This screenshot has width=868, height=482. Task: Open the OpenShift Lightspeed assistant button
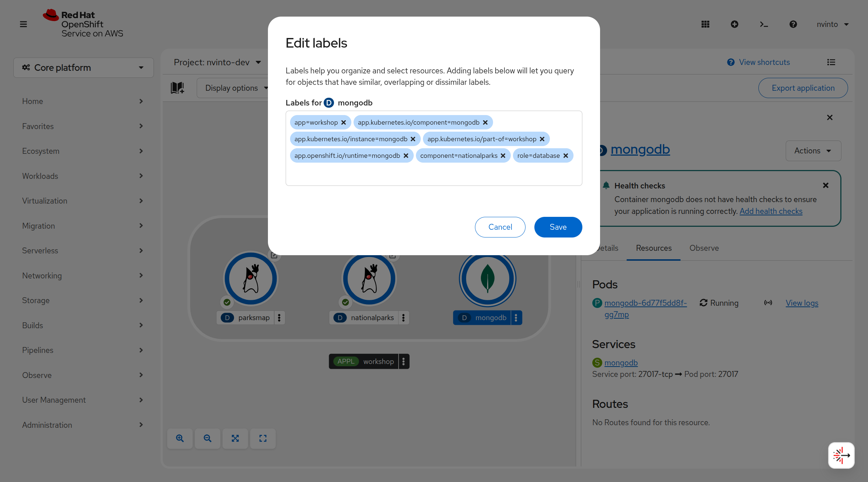pyautogui.click(x=841, y=455)
